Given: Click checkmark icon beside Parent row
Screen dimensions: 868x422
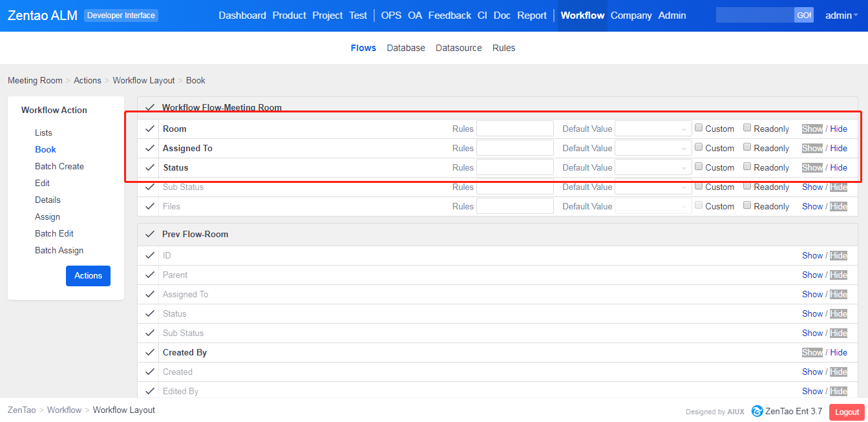Looking at the screenshot, I should 150,275.
